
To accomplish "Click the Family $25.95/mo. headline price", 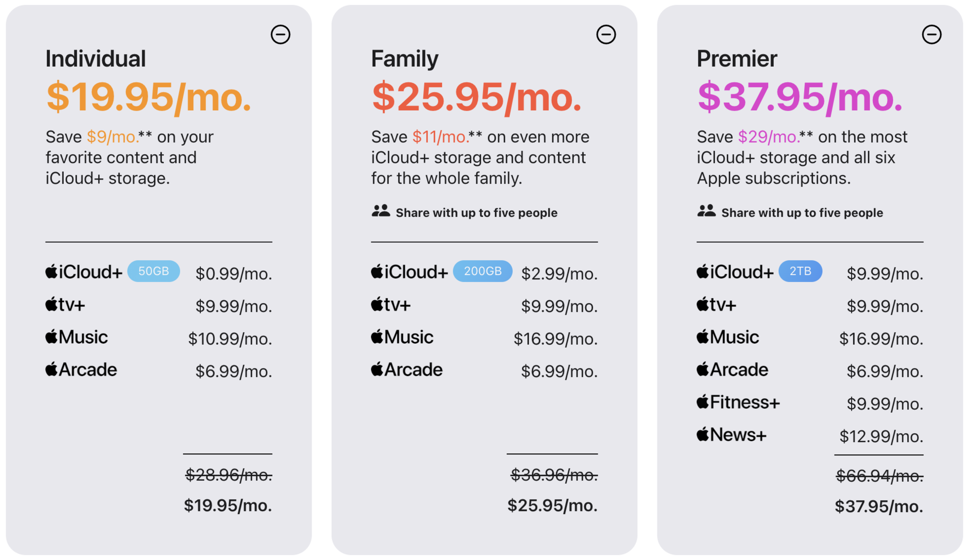I will (476, 97).
